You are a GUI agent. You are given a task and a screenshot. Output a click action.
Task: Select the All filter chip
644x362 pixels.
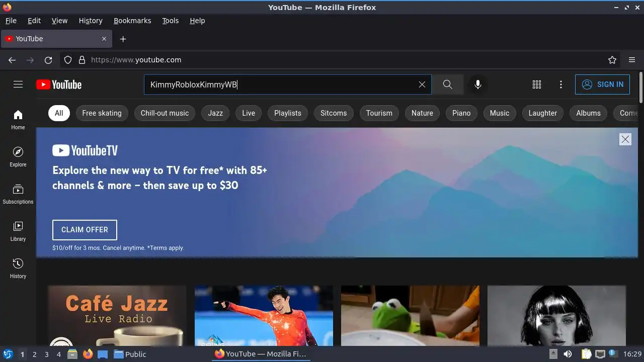[59, 113]
